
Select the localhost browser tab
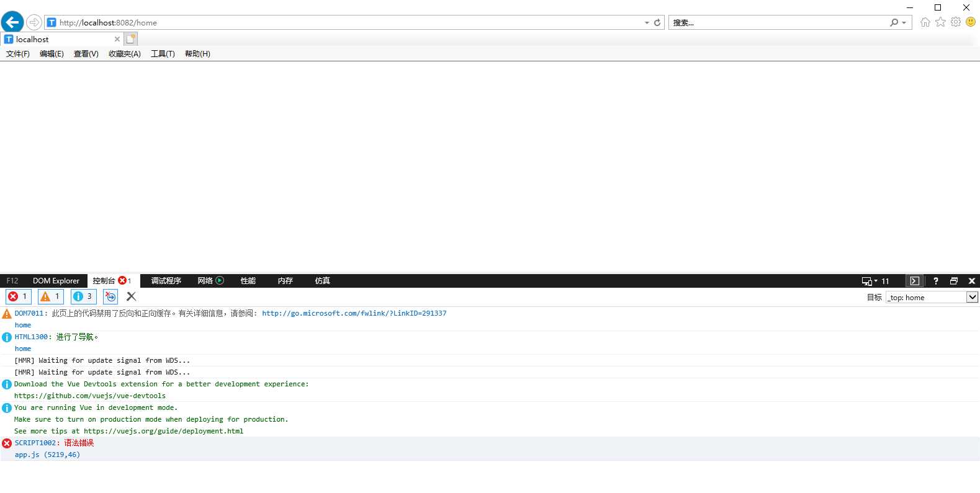pyautogui.click(x=62, y=39)
